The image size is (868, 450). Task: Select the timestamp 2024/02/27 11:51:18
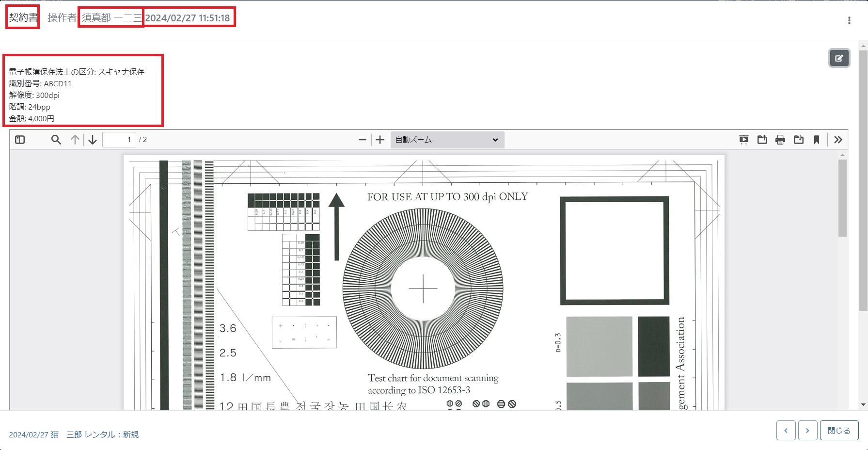tap(189, 17)
